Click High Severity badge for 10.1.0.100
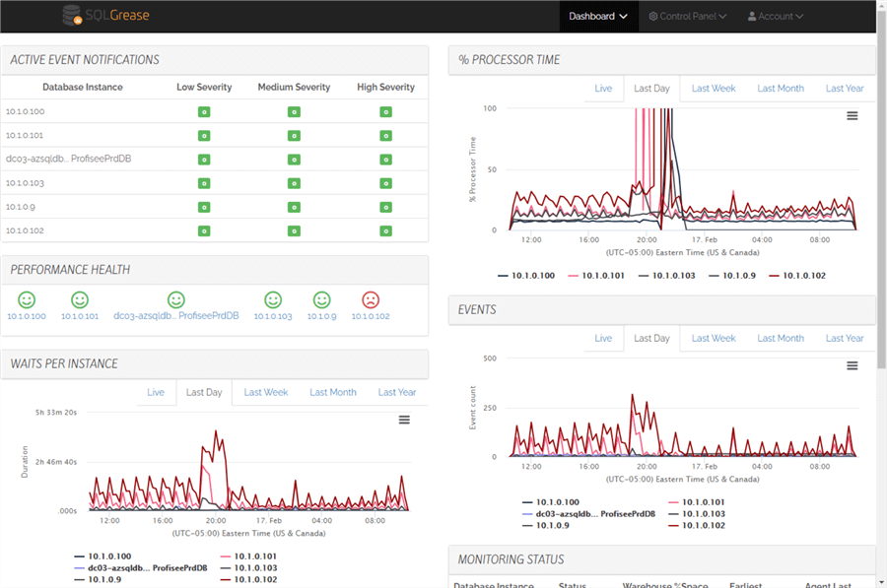887x588 pixels. click(385, 112)
